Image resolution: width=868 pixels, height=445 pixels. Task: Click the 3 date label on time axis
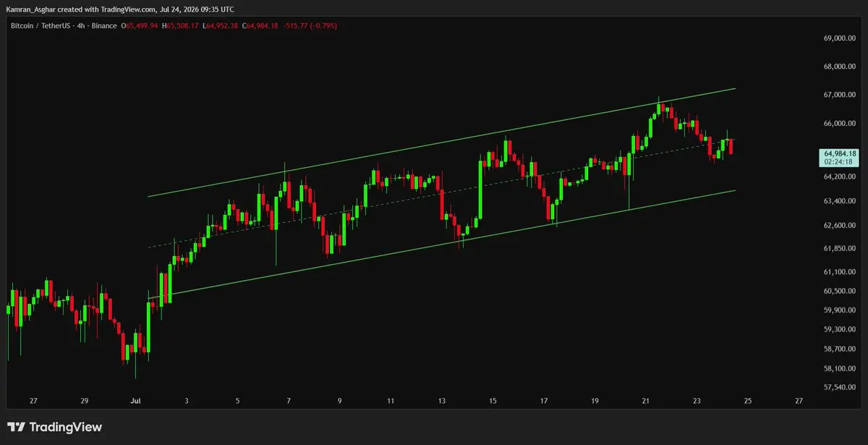coord(187,400)
